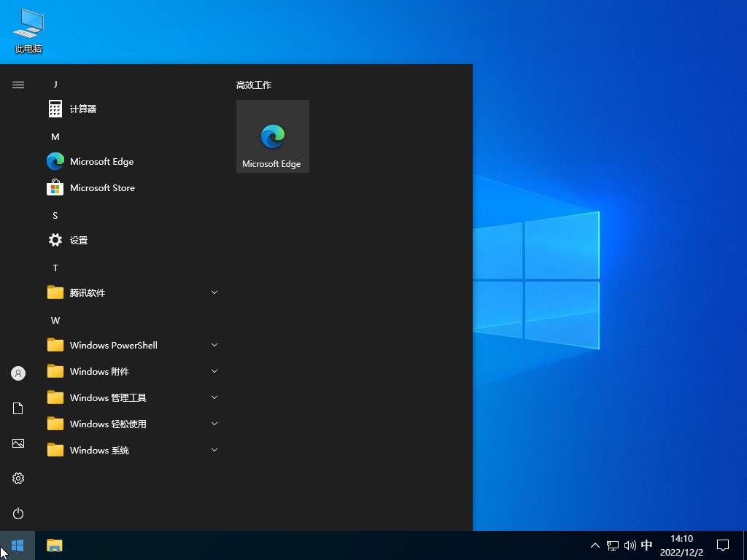The height and width of the screenshot is (560, 747).
Task: Open the Settings gear in the Start sidebar
Action: [x=18, y=478]
